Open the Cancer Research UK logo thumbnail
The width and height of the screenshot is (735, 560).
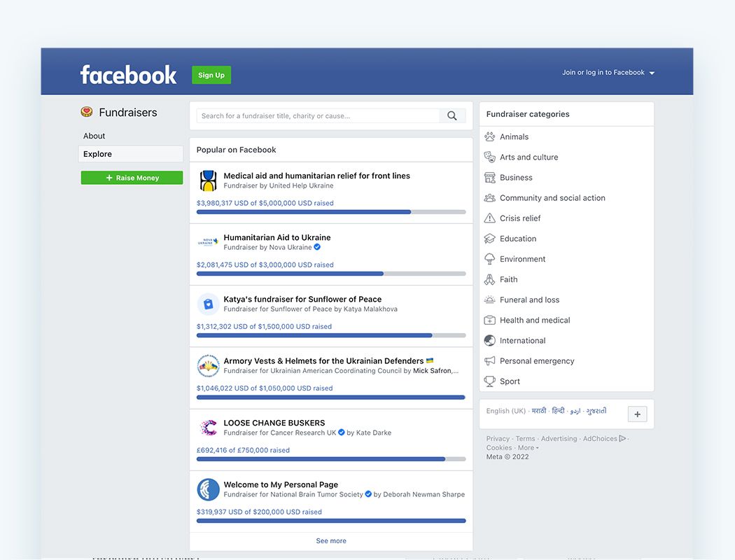[x=208, y=428]
